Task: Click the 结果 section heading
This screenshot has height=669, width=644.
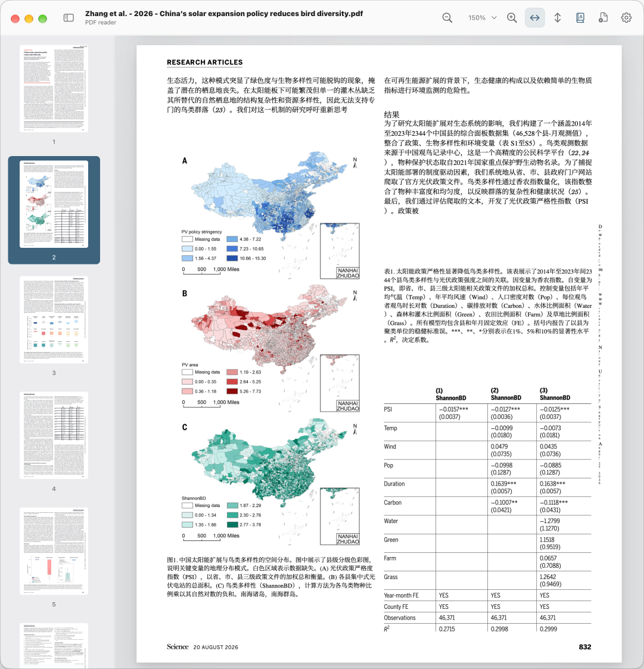Action: coord(392,114)
